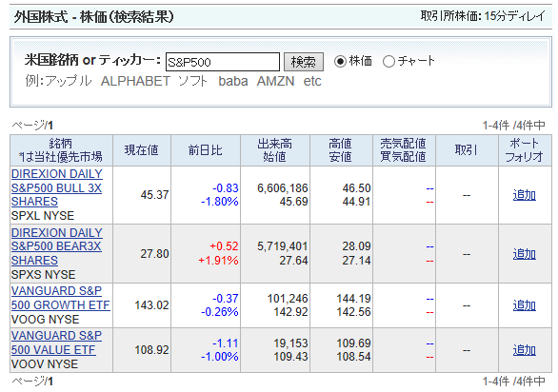The image size is (558, 392).
Task: Click the -0.26% change value
Action: point(220,312)
